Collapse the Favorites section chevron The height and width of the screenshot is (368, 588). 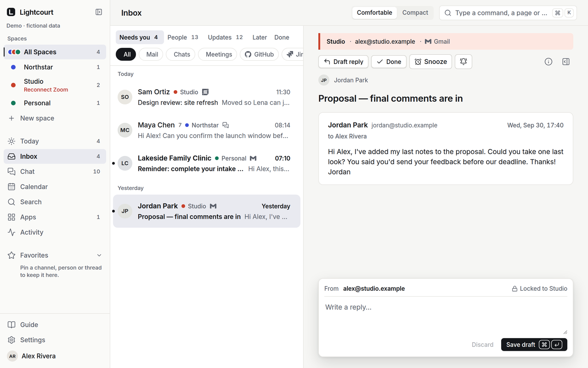click(x=99, y=255)
